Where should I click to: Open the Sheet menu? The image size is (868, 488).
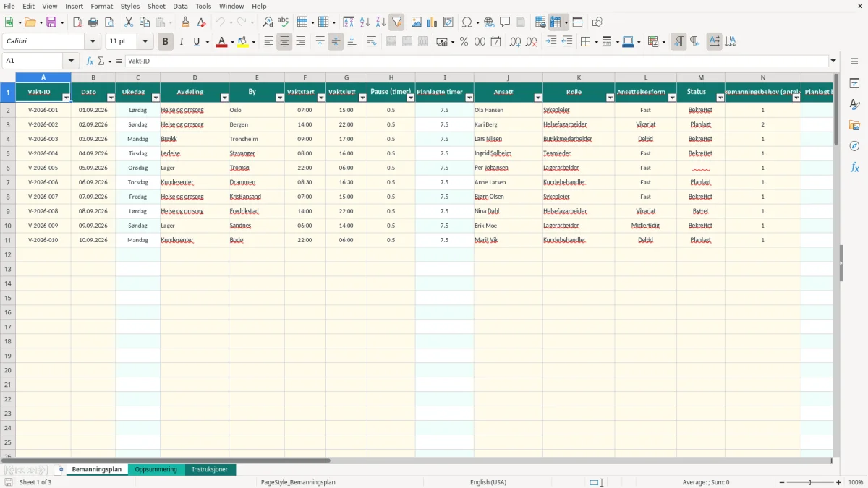click(156, 6)
